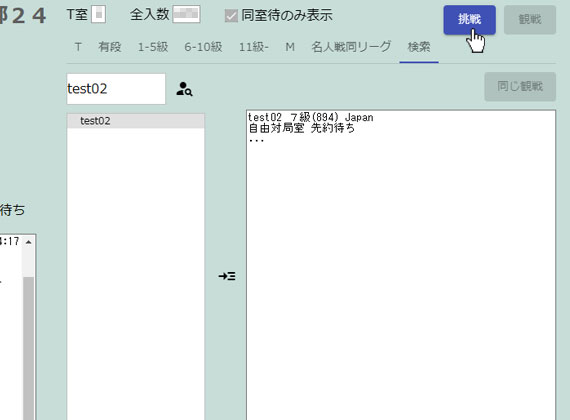Toggle the 同室待のみ表示 checkbox
This screenshot has height=420, width=570.
coord(231,16)
